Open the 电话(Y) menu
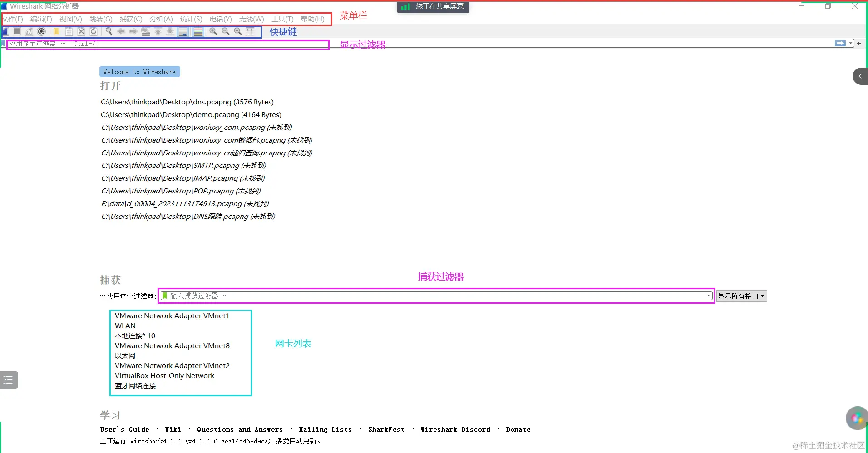Viewport: 868px width, 453px height. 221,19
